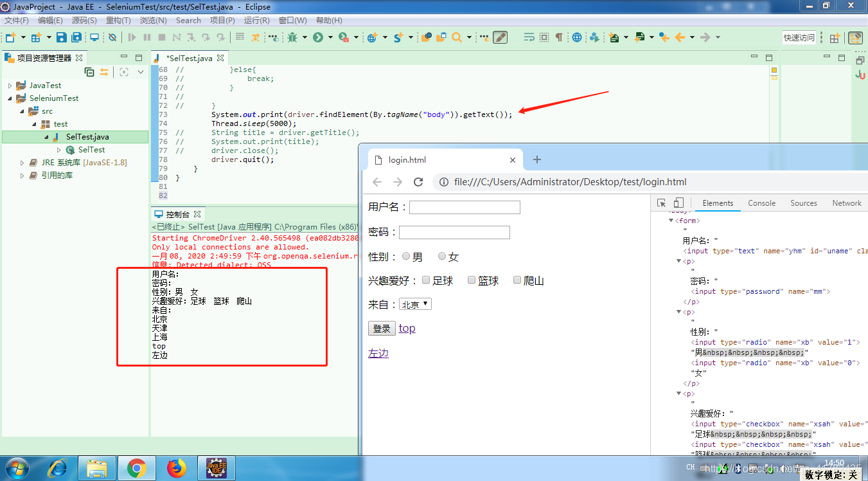The height and width of the screenshot is (481, 868).
Task: Close the SelTest.java editor tab
Action: point(221,58)
